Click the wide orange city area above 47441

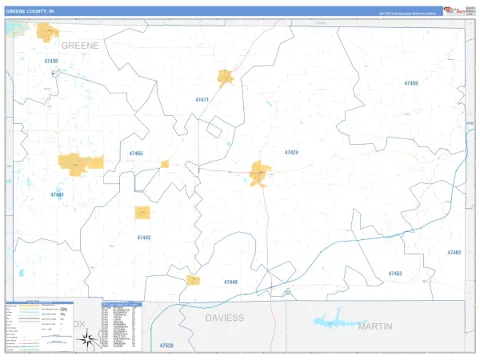coord(81,164)
